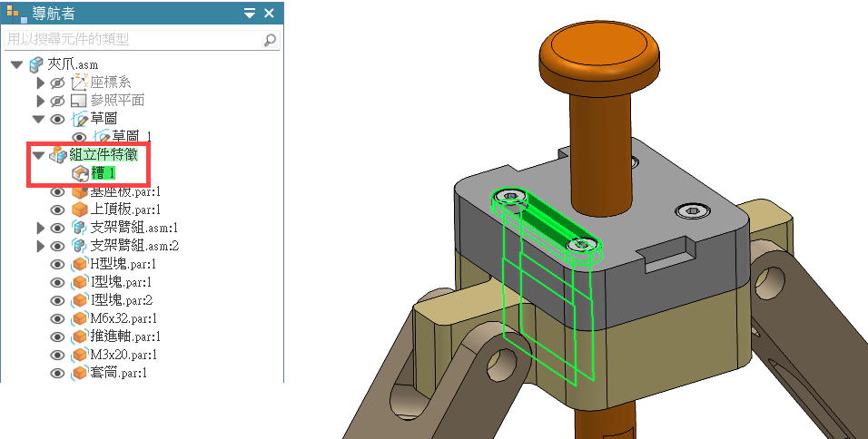
Task: Click the 支架臂組.asm:2 subassembly icon
Action: click(80, 246)
